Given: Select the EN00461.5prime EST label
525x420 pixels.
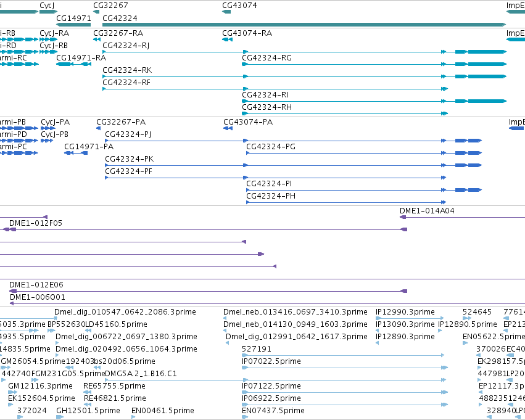Looking at the screenshot, I should click(163, 411).
